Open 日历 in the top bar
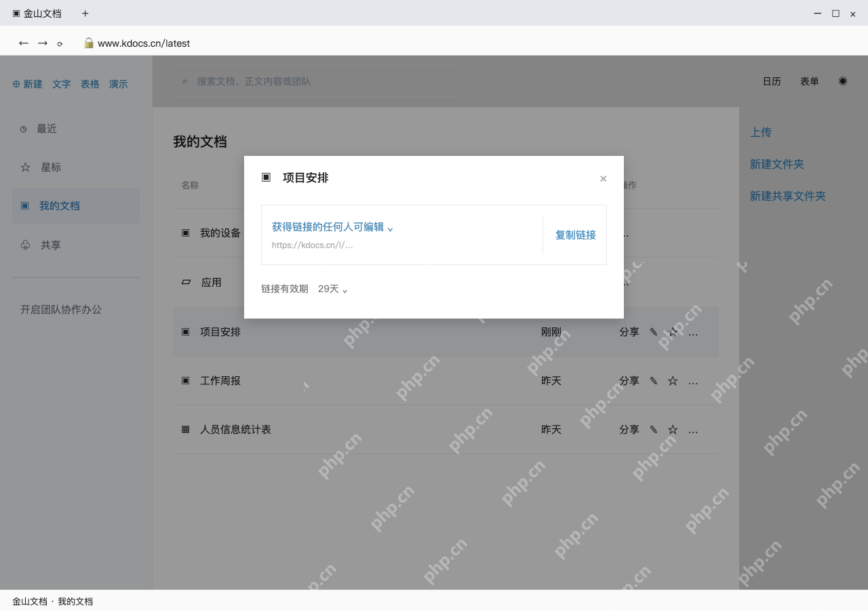Screen dimensions: 868x610 [772, 81]
